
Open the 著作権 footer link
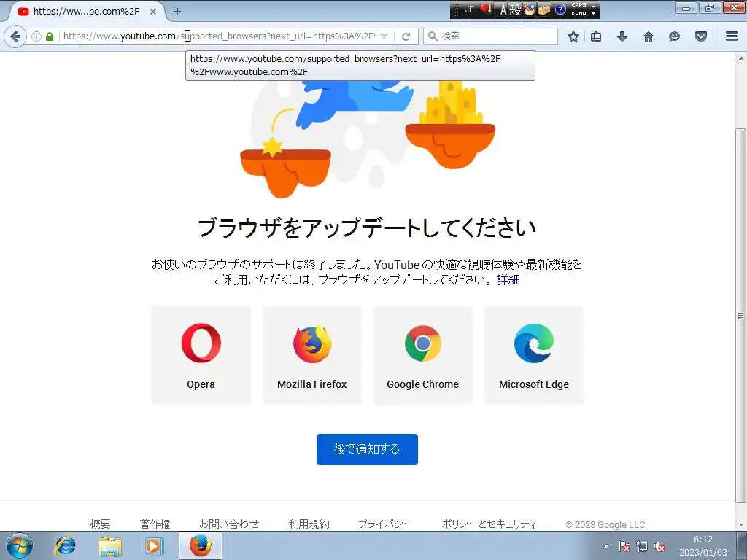pyautogui.click(x=155, y=524)
